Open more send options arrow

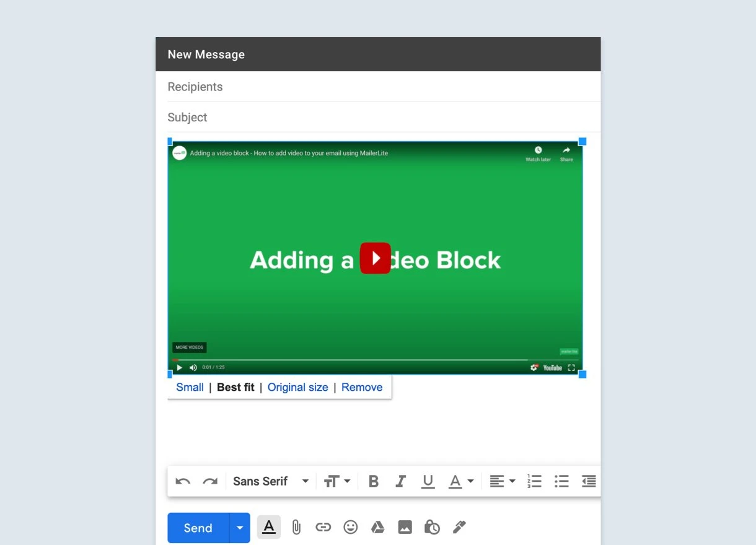(x=240, y=528)
